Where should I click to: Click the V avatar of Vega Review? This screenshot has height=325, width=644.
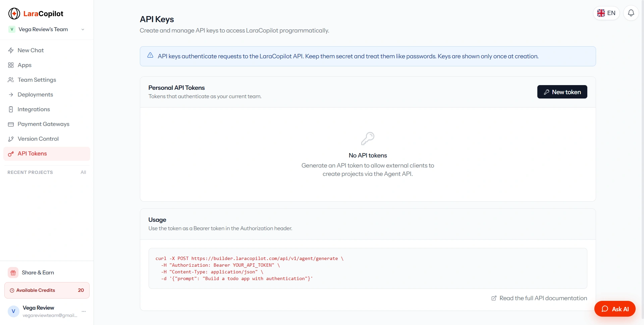point(13,311)
